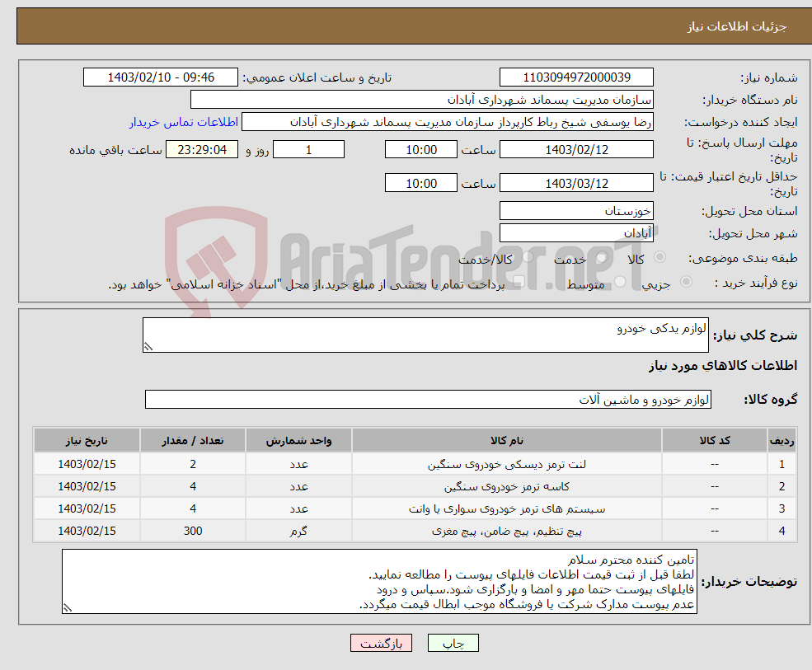This screenshot has width=812, height=670.
Task: Select the خدمت radio button
Action: 601,257
